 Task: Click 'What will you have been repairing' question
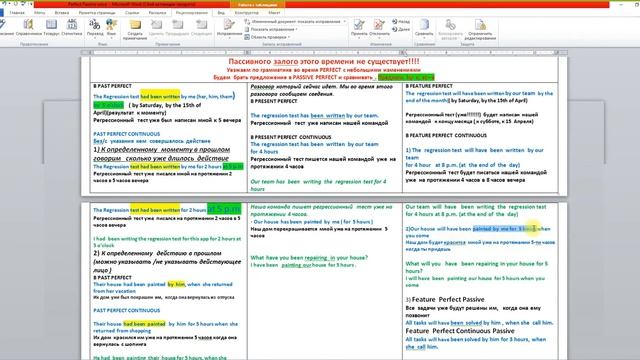click(477, 267)
